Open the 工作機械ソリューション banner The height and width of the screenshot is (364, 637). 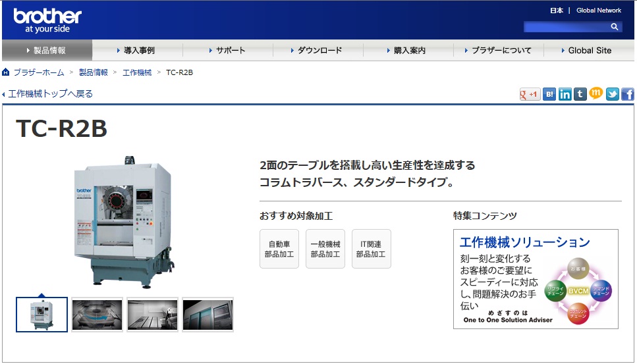(536, 279)
